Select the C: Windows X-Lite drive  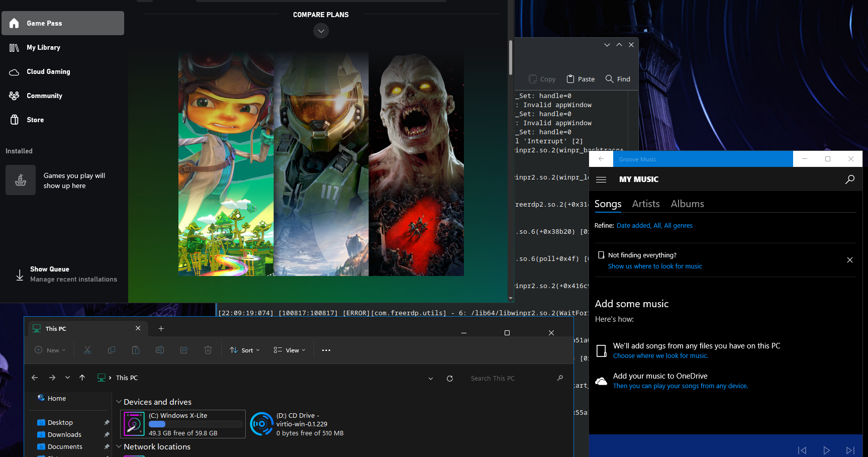tap(183, 424)
